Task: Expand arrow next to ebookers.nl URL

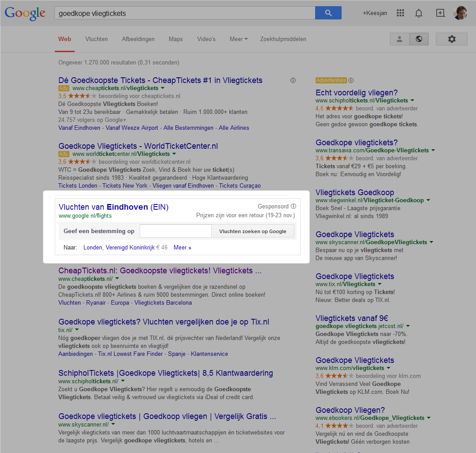Action: pyautogui.click(x=429, y=418)
